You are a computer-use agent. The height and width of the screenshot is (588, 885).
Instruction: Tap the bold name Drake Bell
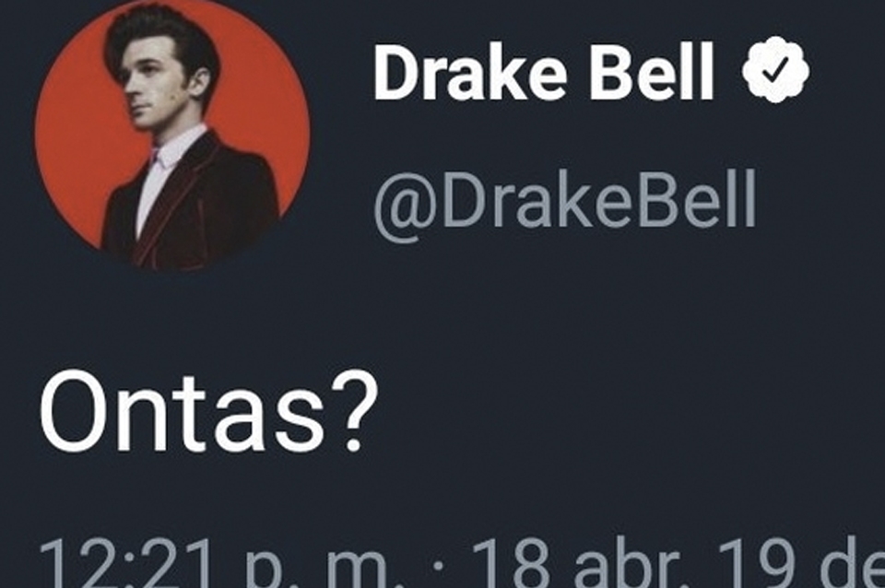tap(543, 73)
